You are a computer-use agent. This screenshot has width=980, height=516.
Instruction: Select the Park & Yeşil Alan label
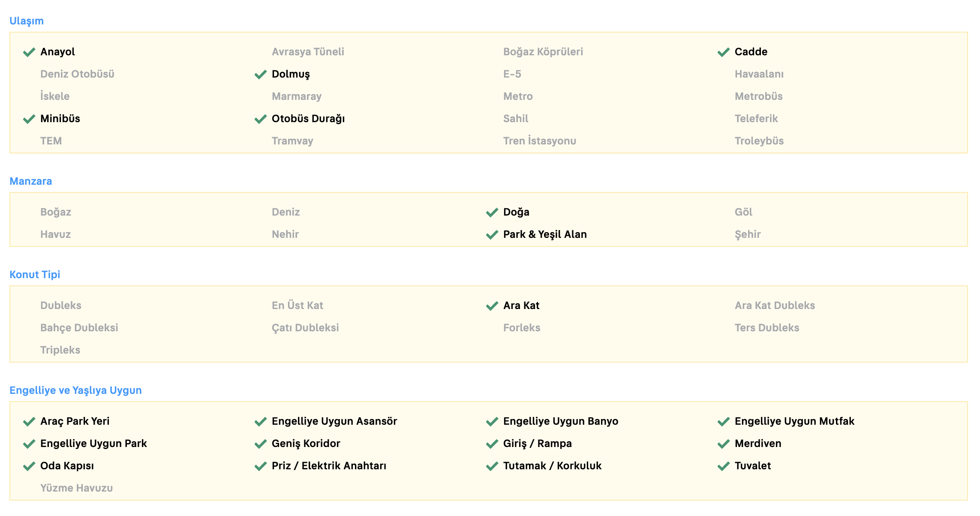pyautogui.click(x=544, y=234)
